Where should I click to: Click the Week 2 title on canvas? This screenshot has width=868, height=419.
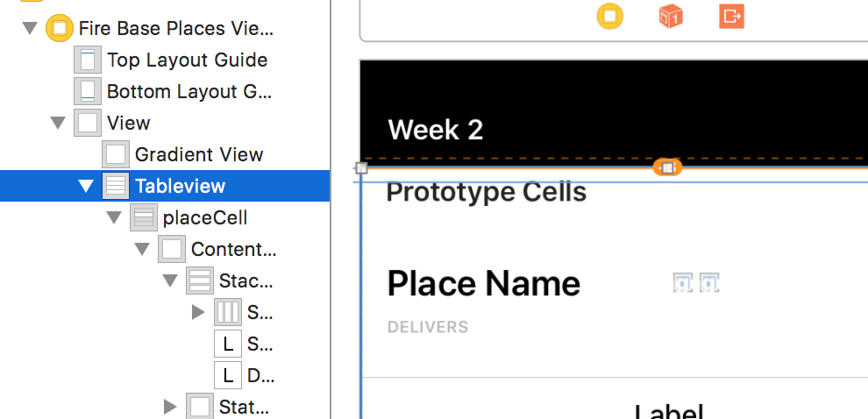[x=436, y=130]
